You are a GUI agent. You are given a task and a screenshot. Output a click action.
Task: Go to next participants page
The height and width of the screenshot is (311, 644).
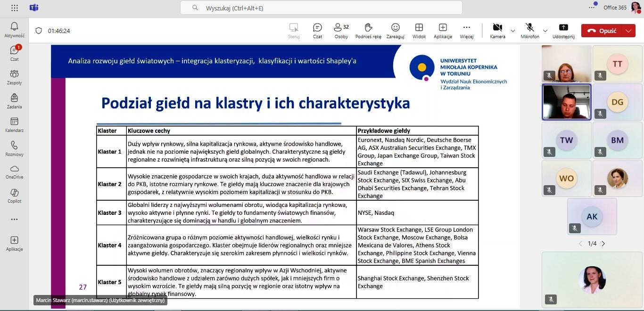tap(603, 244)
